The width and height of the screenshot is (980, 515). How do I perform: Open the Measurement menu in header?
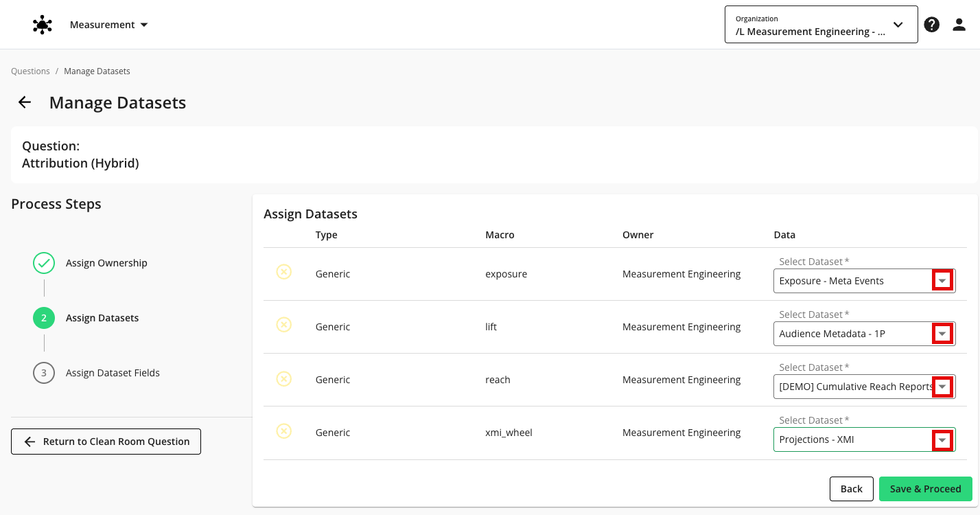point(109,25)
